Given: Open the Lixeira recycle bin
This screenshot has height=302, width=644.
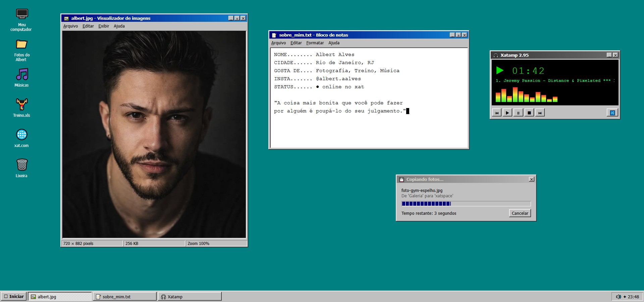Looking at the screenshot, I should 22,168.
